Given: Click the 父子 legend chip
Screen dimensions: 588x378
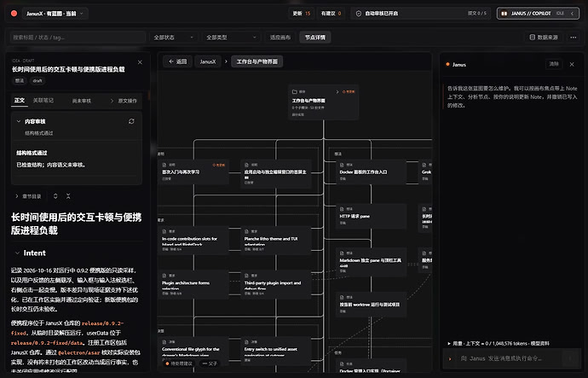Looking at the screenshot, I should [210, 363].
